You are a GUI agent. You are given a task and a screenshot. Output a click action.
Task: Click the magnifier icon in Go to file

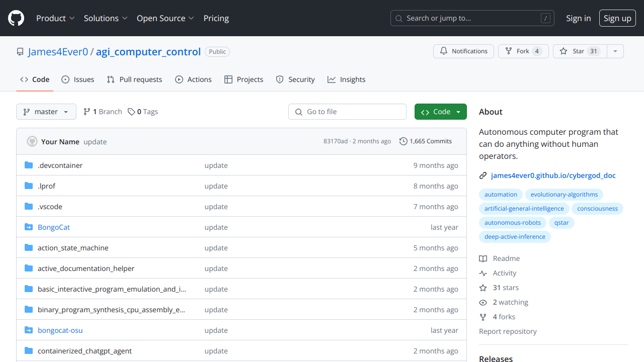pos(299,112)
